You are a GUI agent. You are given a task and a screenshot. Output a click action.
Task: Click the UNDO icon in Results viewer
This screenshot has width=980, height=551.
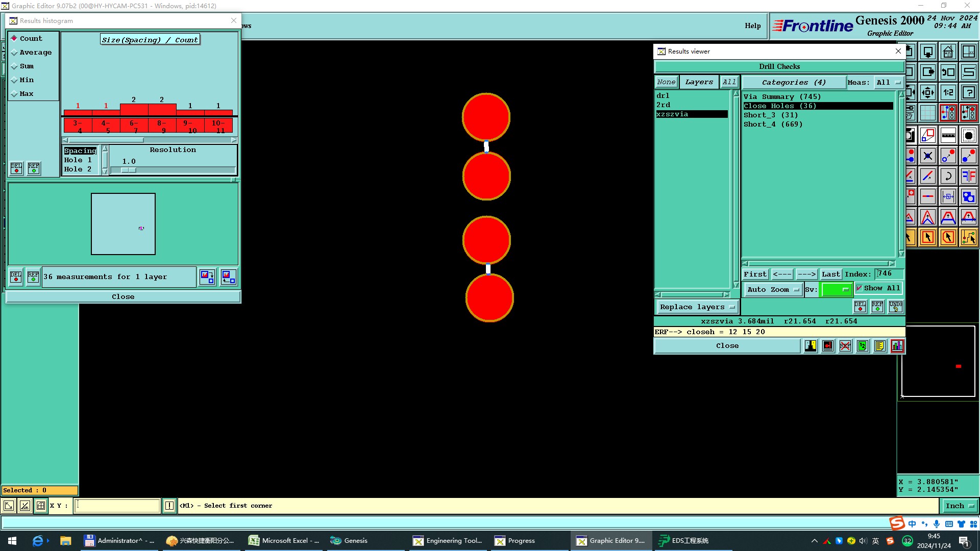pos(895,307)
